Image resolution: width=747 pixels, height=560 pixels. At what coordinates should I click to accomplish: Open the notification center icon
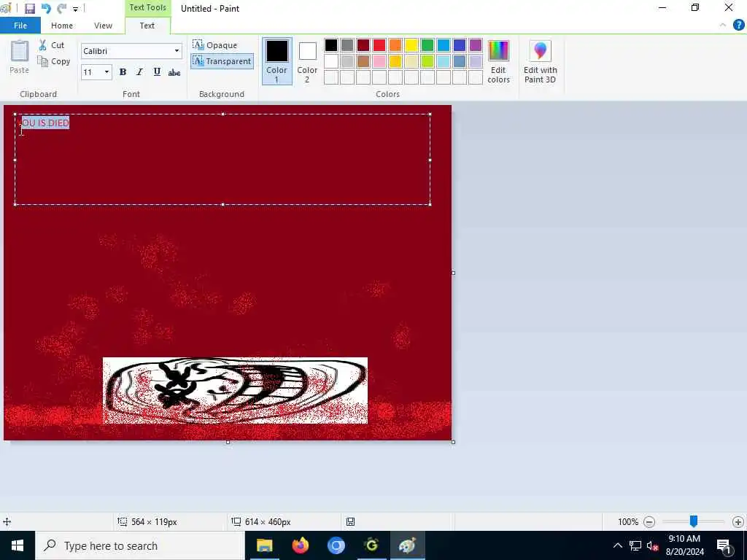coord(724,545)
